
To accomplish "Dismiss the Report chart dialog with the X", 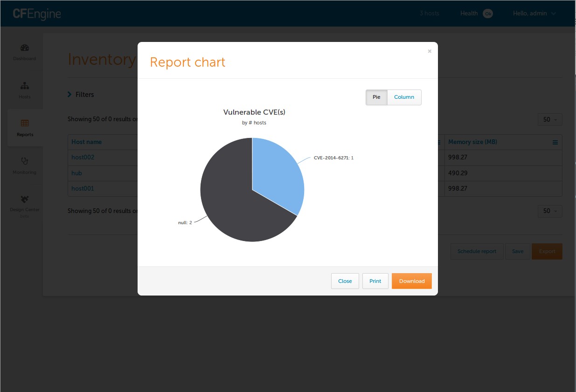I will click(x=429, y=51).
